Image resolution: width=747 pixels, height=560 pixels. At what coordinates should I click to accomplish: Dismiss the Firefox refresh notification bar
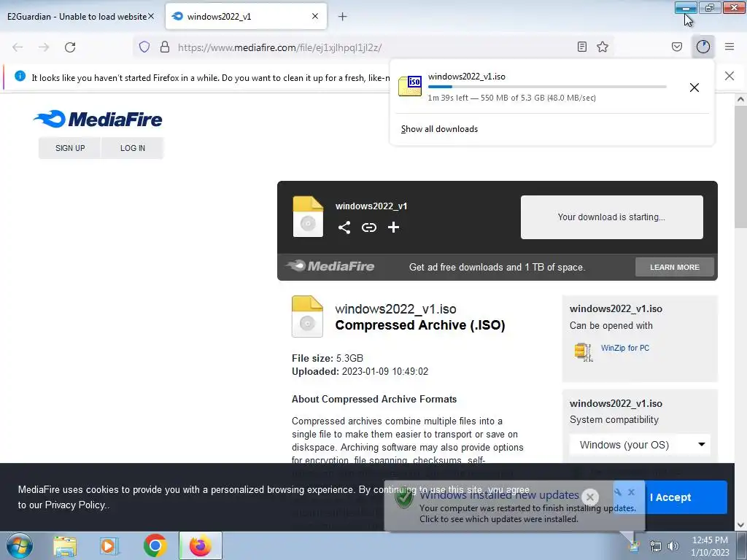[729, 76]
